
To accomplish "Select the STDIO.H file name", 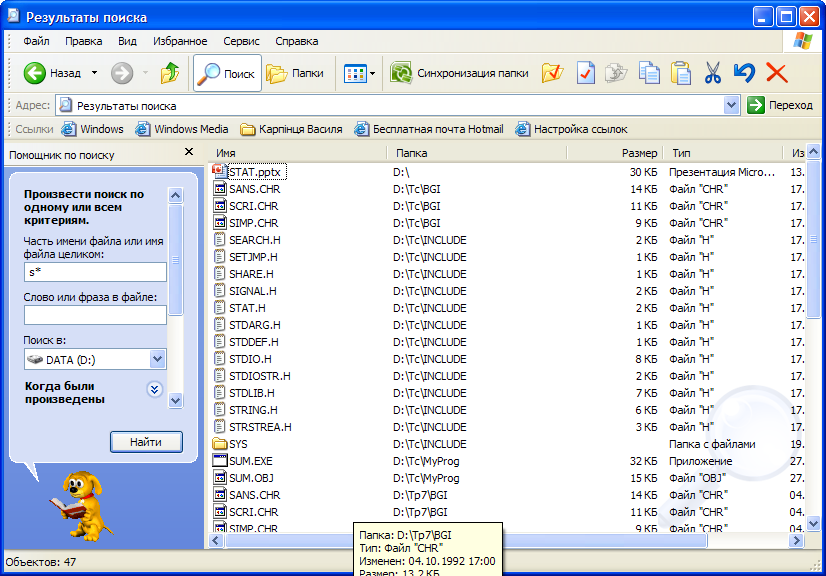I will [x=250, y=359].
